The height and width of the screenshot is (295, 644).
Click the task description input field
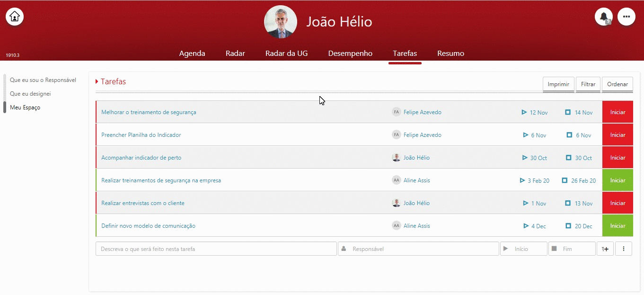216,249
